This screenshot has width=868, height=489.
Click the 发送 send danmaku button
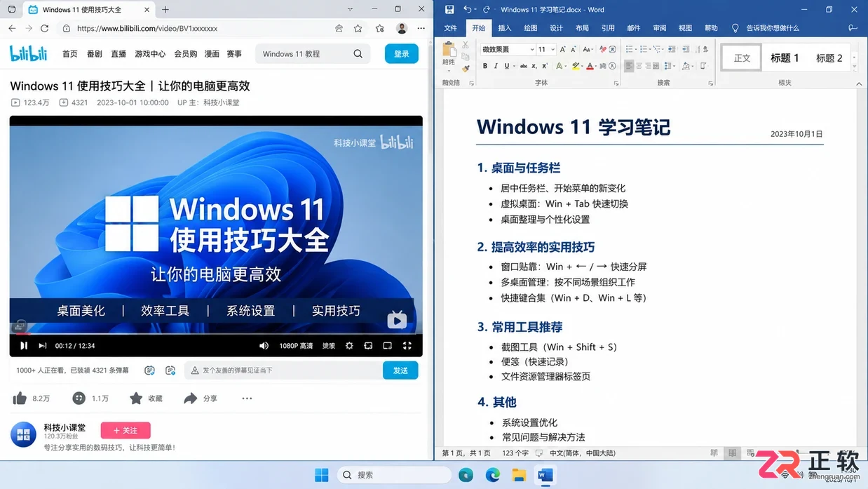coord(400,370)
